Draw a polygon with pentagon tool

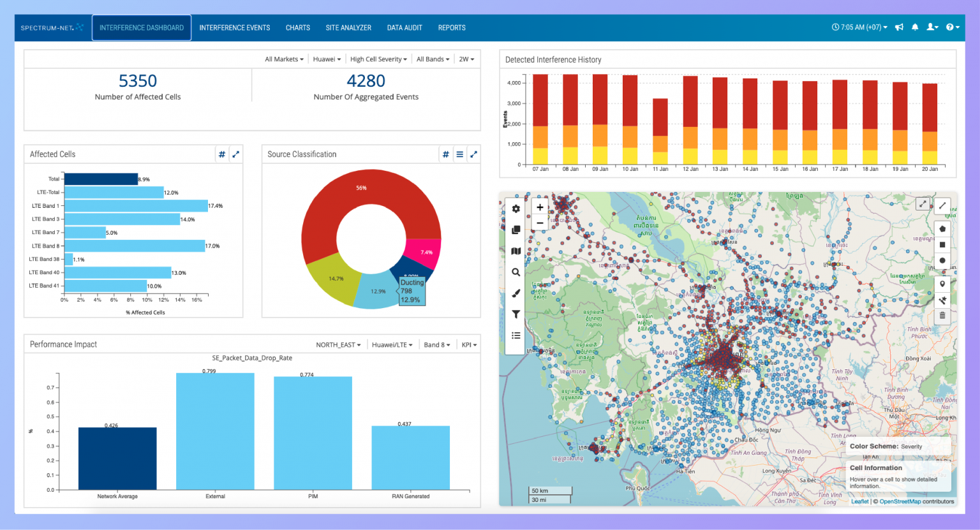[942, 229]
